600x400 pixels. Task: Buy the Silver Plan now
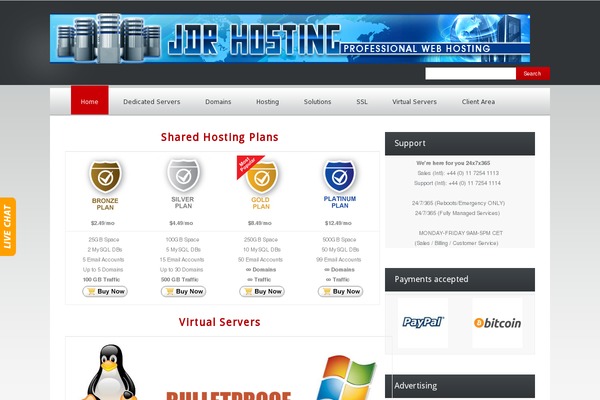[183, 291]
